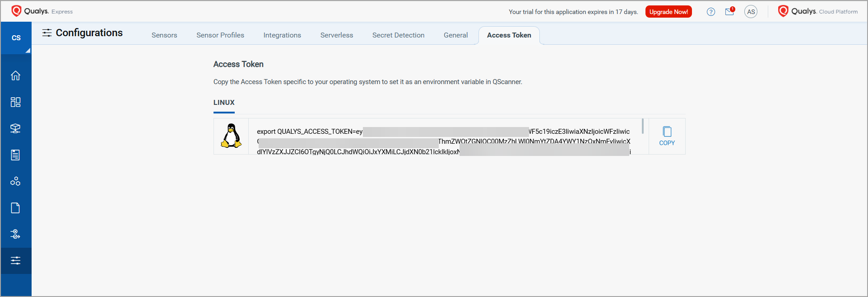Click the help question mark icon
This screenshot has width=868, height=297.
[x=711, y=12]
